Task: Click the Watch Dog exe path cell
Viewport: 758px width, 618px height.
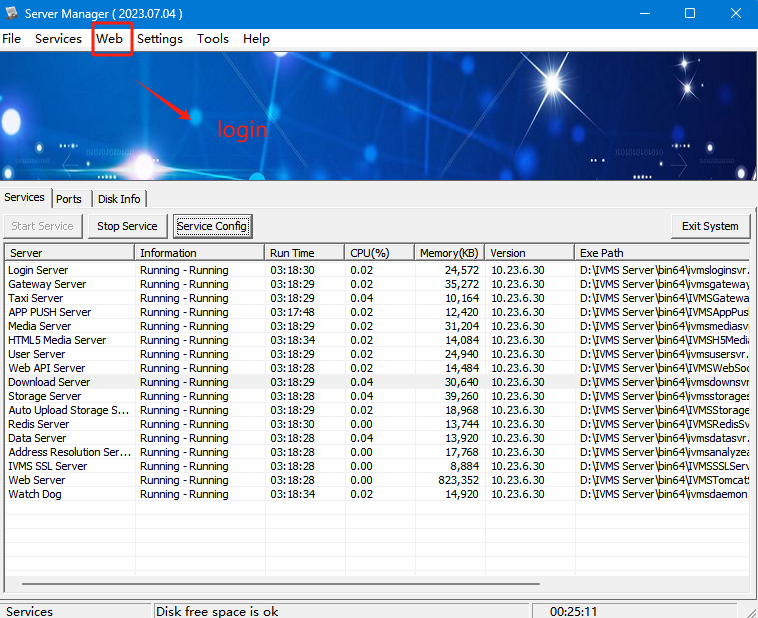Action: tap(664, 494)
